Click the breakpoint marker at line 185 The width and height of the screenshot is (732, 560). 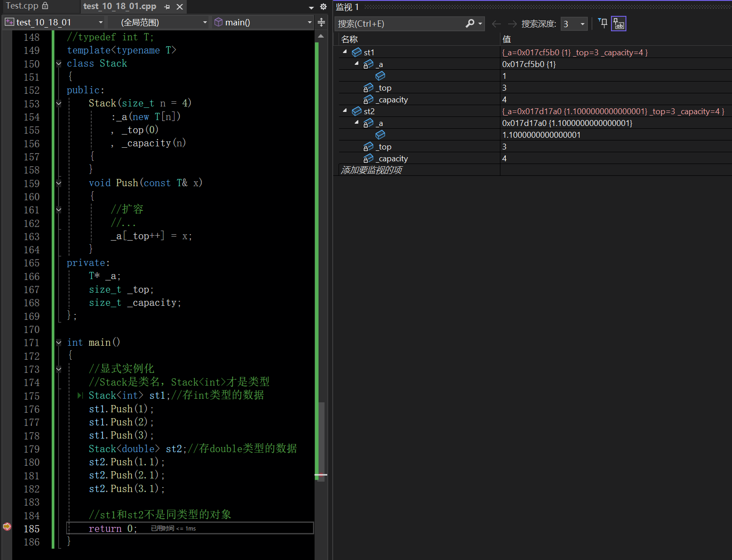7,526
